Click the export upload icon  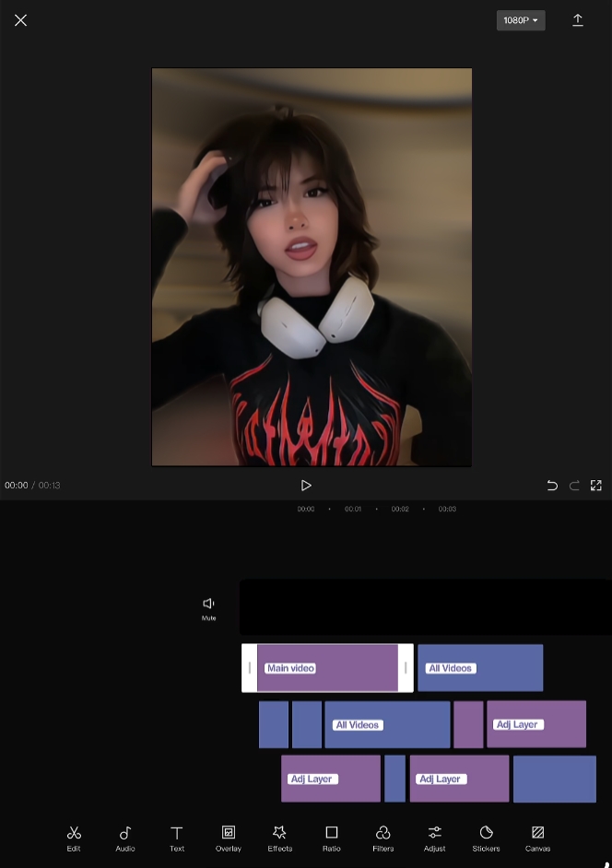click(x=578, y=20)
